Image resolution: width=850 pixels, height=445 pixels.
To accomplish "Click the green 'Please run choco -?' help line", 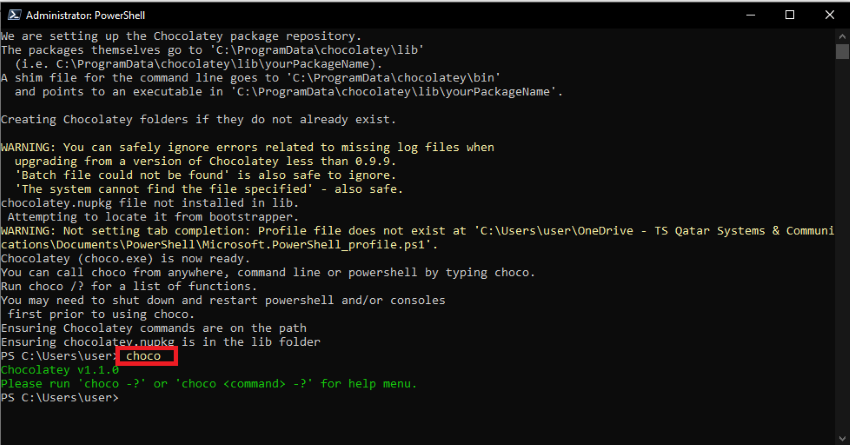I will click(209, 384).
